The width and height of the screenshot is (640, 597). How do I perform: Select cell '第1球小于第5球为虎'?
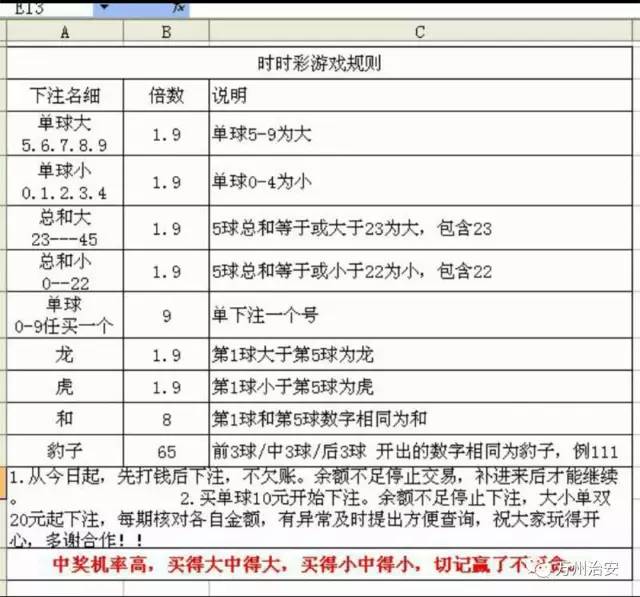point(420,386)
